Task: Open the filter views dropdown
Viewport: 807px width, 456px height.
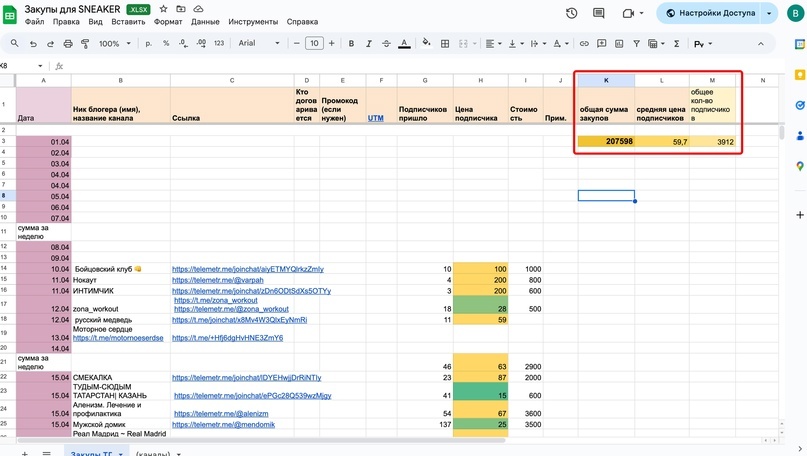Action: [x=656, y=44]
